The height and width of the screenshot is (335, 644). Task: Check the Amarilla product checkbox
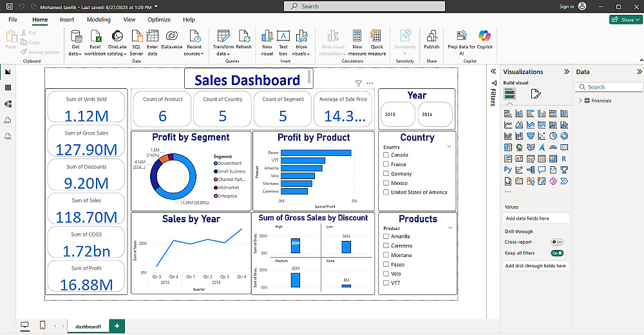pos(386,236)
